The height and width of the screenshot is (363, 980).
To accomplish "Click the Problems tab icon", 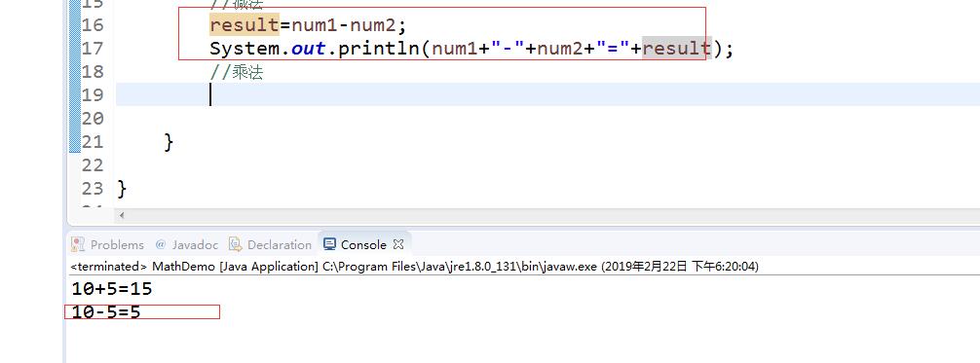I will tap(78, 244).
